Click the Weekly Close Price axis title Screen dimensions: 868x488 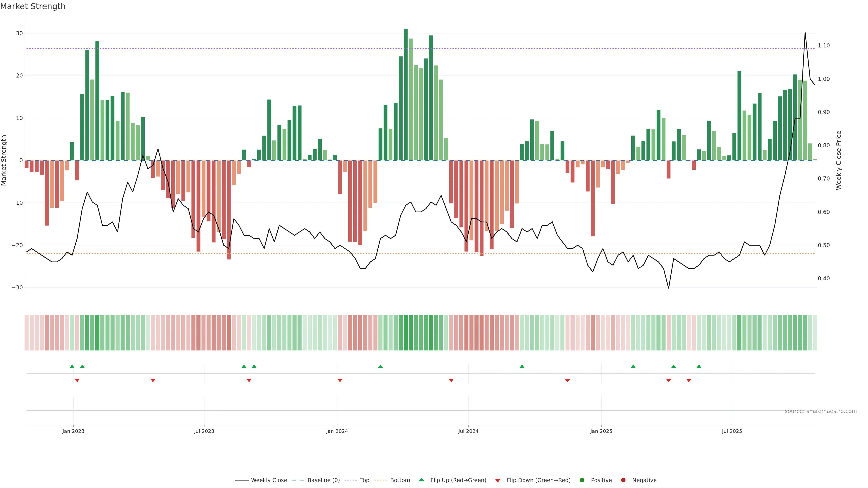click(x=839, y=160)
